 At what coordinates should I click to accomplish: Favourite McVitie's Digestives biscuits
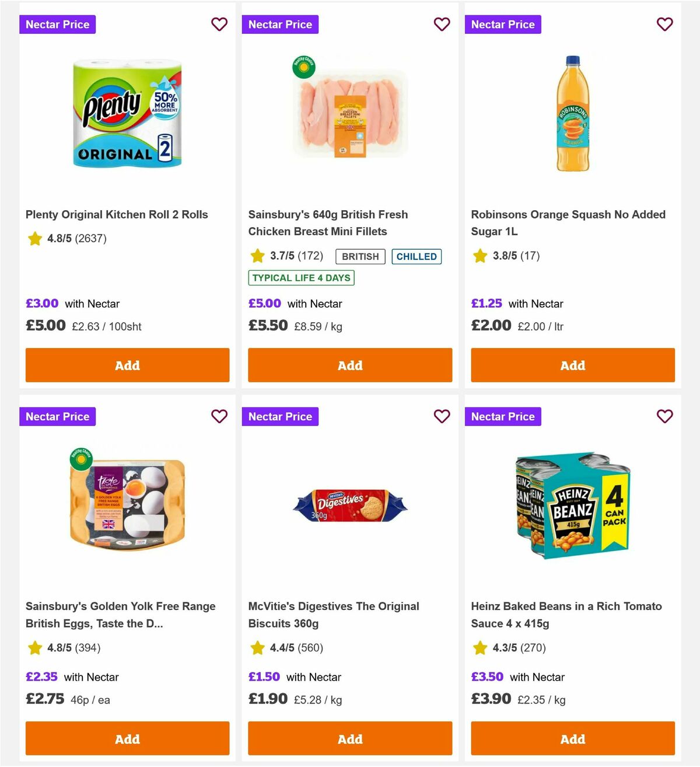[442, 417]
